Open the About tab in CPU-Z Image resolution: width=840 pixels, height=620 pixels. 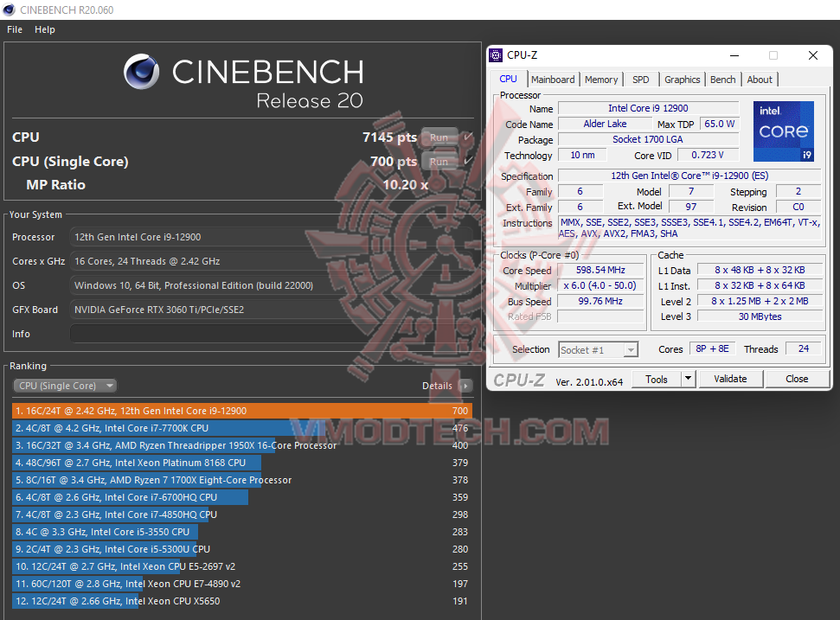760,80
